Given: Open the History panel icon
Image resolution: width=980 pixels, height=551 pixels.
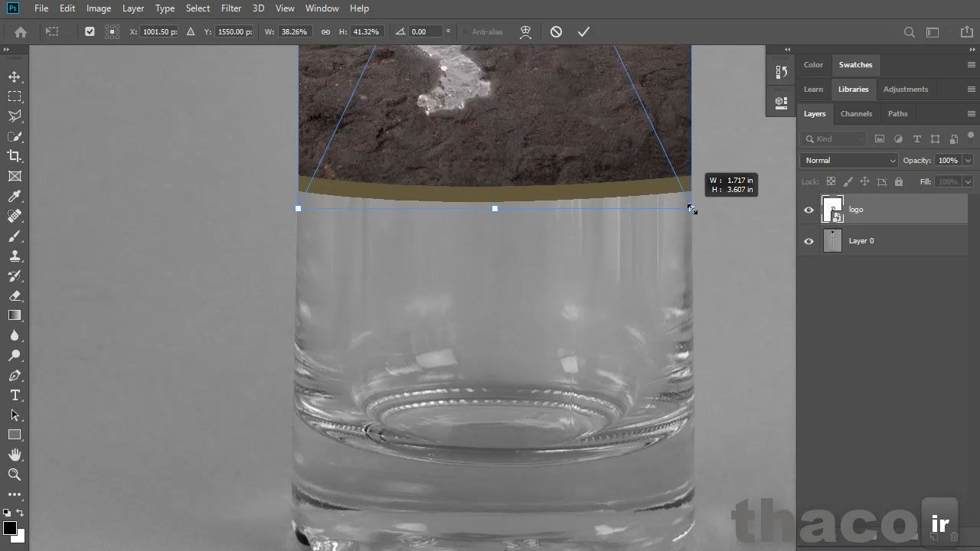Looking at the screenshot, I should click(781, 72).
